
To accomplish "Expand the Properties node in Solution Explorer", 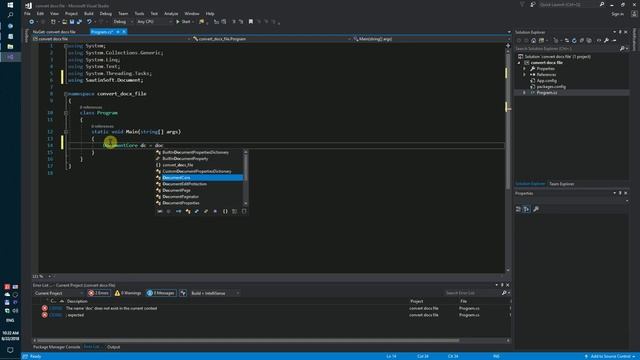I will click(x=525, y=69).
